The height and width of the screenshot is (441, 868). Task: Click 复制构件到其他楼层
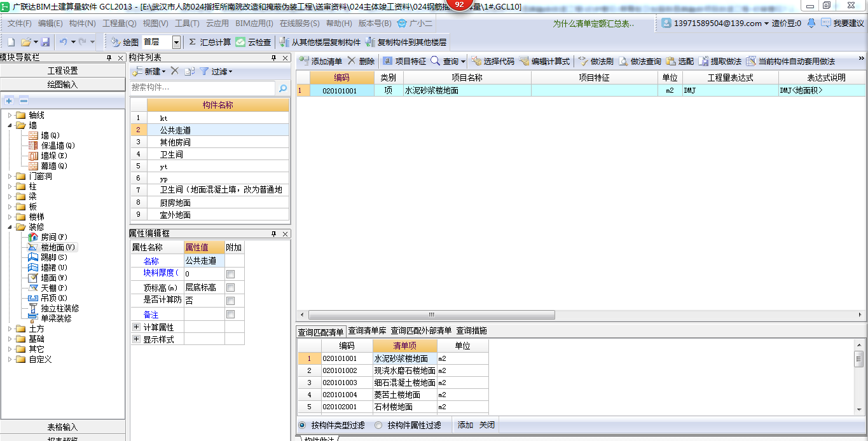pos(406,42)
